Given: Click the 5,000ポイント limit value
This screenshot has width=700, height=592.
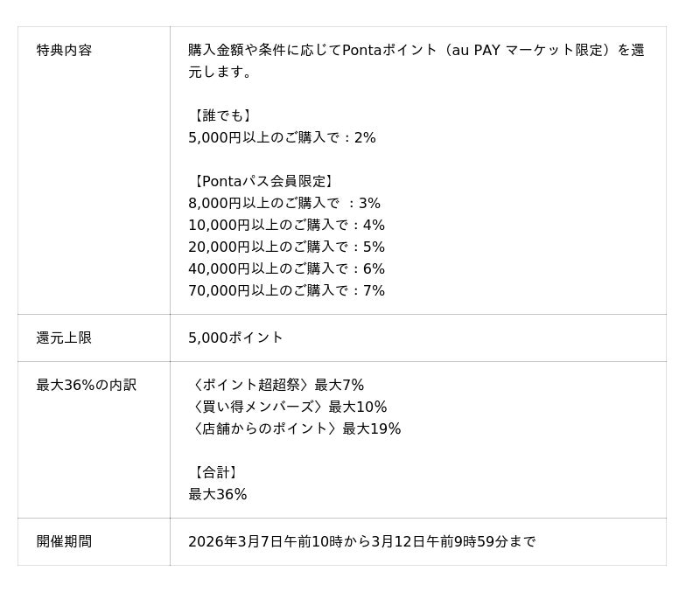Looking at the screenshot, I should (235, 338).
